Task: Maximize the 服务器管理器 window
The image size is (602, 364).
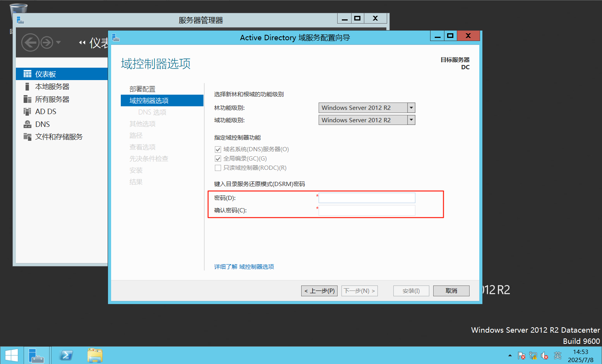Action: coord(357,18)
